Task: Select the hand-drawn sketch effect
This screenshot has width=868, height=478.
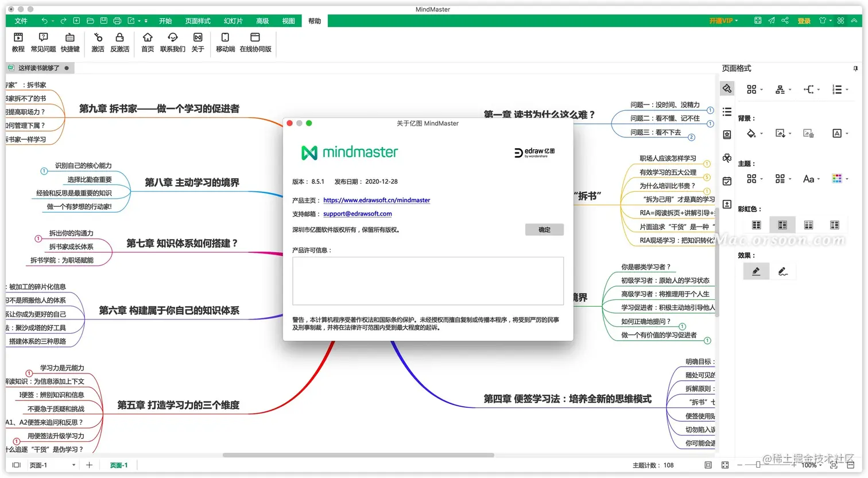Action: 782,271
